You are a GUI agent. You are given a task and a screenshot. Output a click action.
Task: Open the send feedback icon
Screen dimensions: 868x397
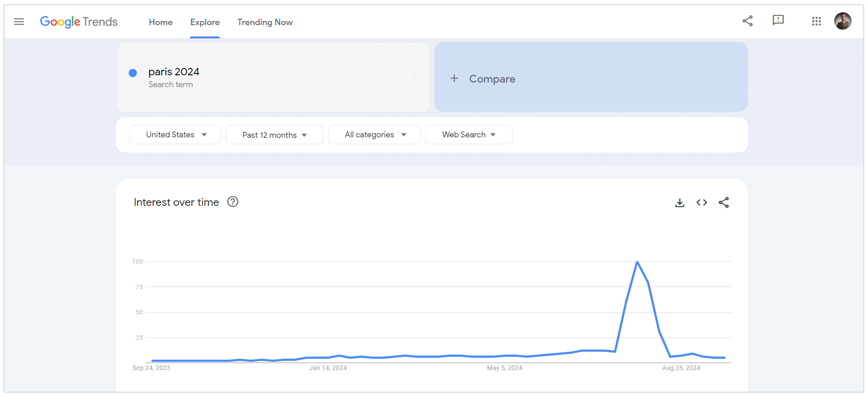tap(778, 21)
